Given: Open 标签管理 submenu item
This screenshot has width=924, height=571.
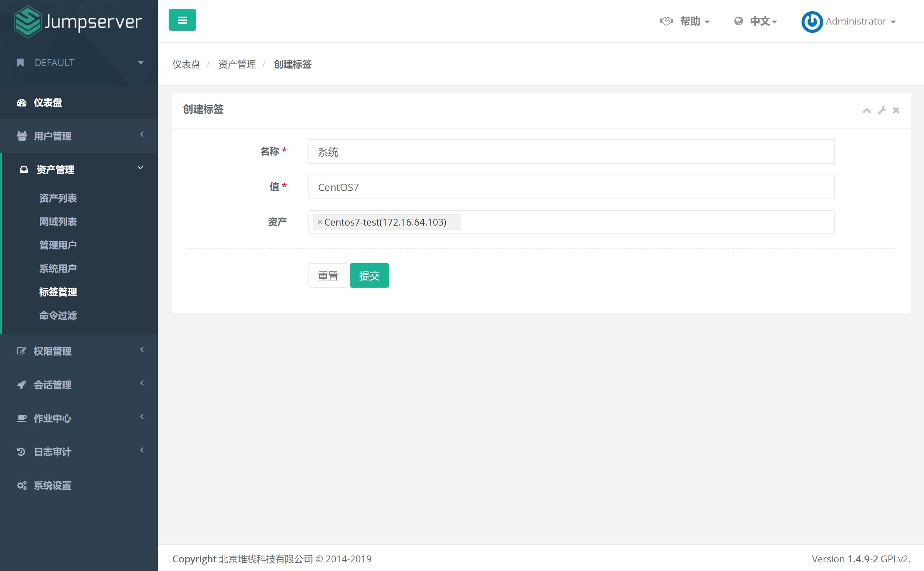Looking at the screenshot, I should coord(58,292).
